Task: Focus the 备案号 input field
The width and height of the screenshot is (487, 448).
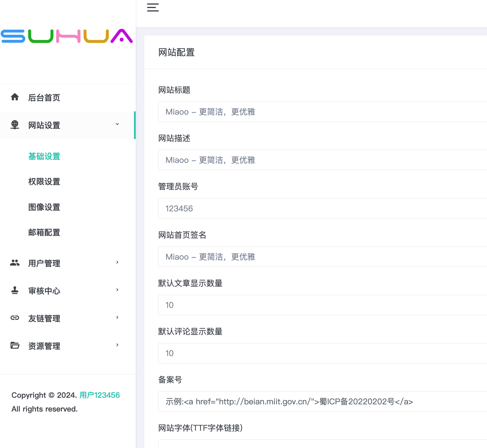Action: [x=323, y=401]
